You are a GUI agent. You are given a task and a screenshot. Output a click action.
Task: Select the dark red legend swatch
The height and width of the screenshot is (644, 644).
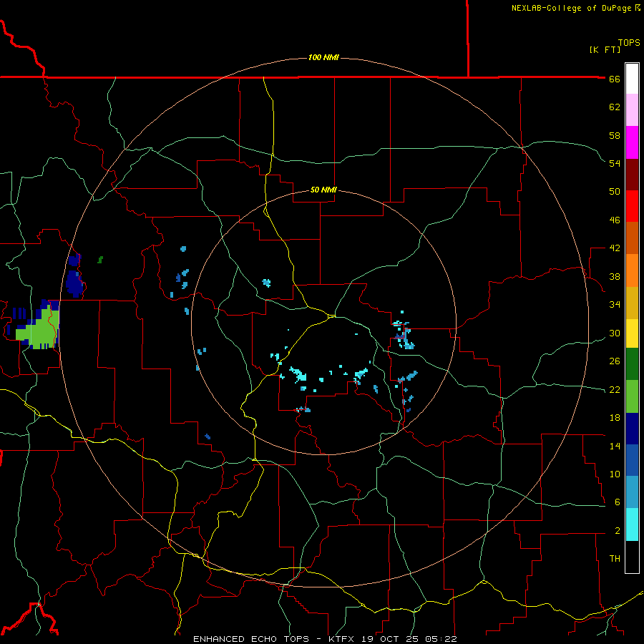(x=632, y=175)
